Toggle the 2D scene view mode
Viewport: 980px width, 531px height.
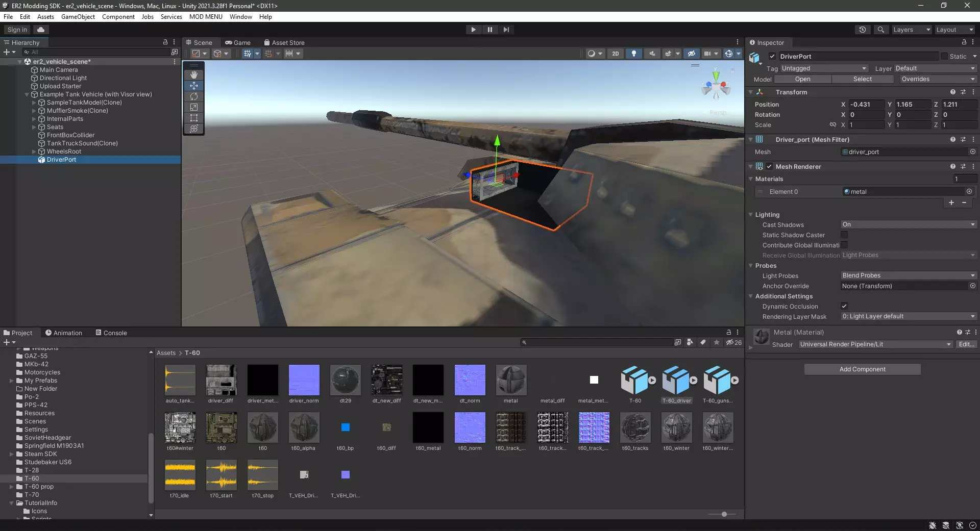point(615,54)
